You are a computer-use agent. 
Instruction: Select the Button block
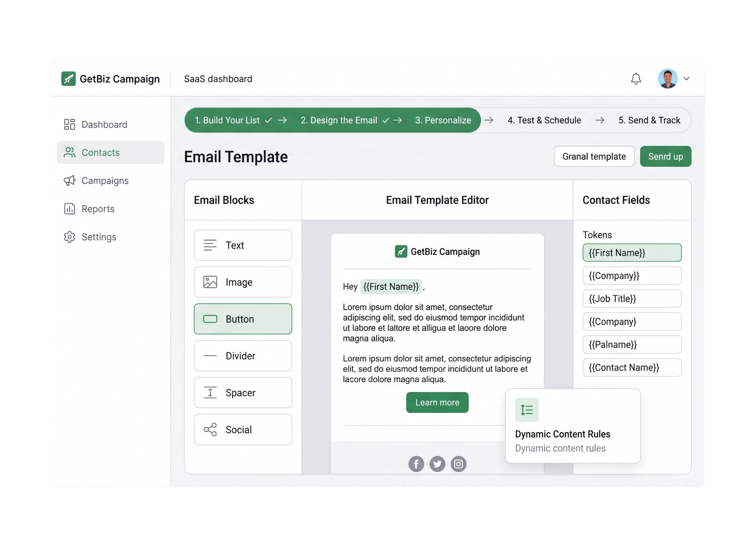point(243,319)
